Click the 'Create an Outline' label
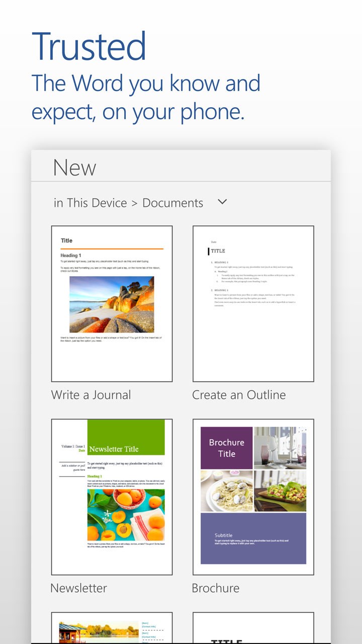362x644 pixels. (x=239, y=395)
